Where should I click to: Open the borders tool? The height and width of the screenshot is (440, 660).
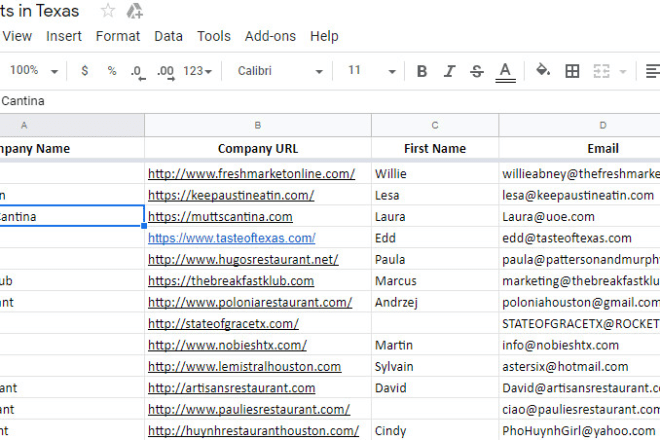(x=572, y=71)
